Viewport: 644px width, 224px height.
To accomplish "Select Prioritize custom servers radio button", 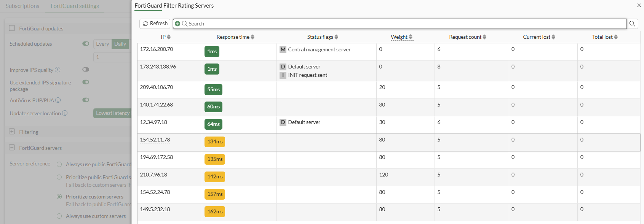I will click(59, 197).
